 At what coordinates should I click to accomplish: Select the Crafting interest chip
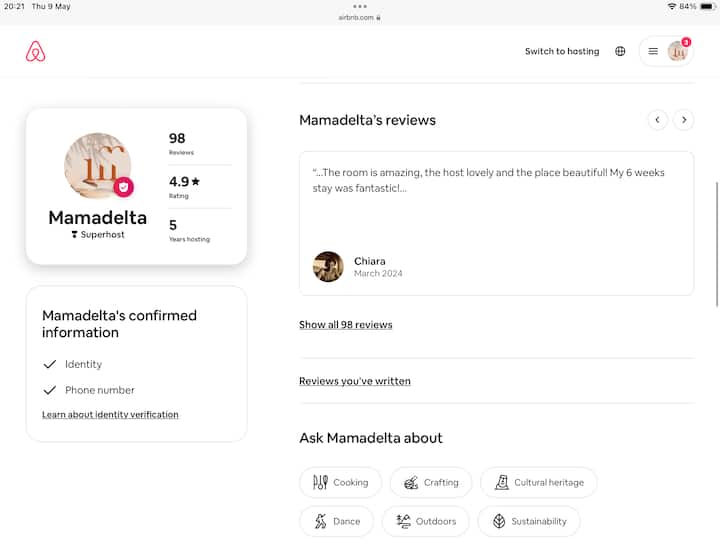click(431, 482)
